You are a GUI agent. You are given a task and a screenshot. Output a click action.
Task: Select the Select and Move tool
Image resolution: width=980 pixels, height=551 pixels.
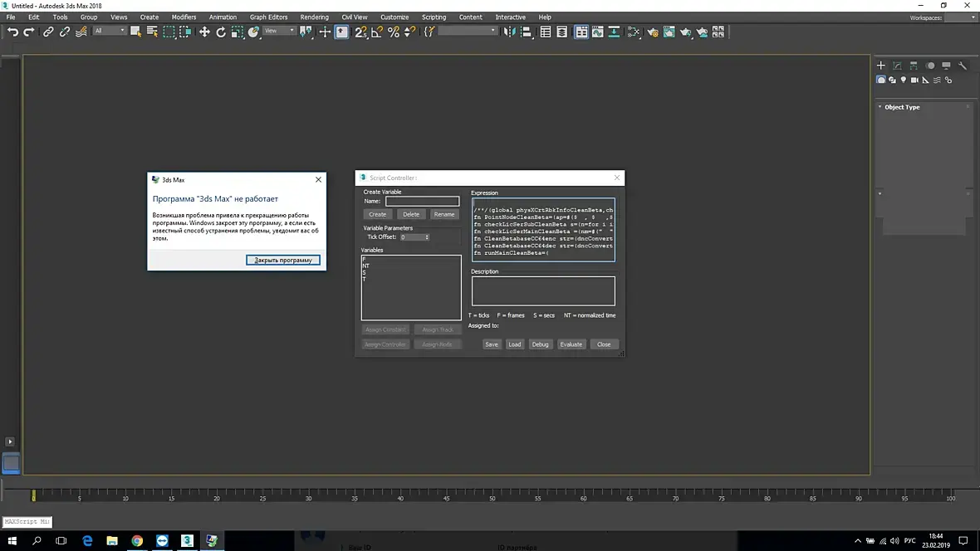tap(204, 32)
